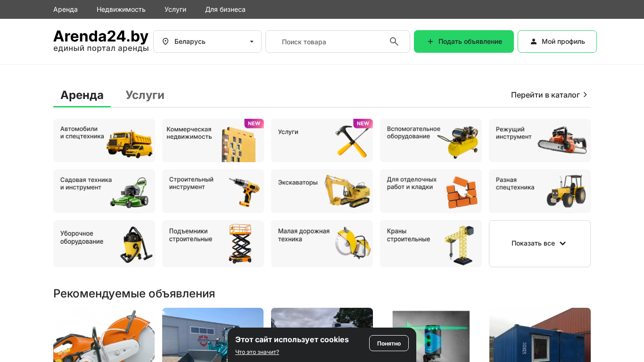Screen dimensions: 644x362
Task: Focus the Поиск товара search field
Action: [338, 41]
